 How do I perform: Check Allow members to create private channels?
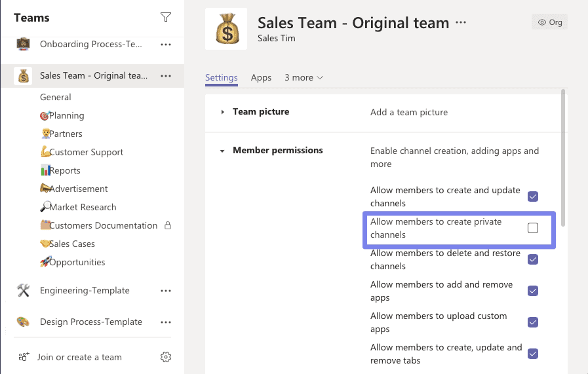tap(533, 228)
